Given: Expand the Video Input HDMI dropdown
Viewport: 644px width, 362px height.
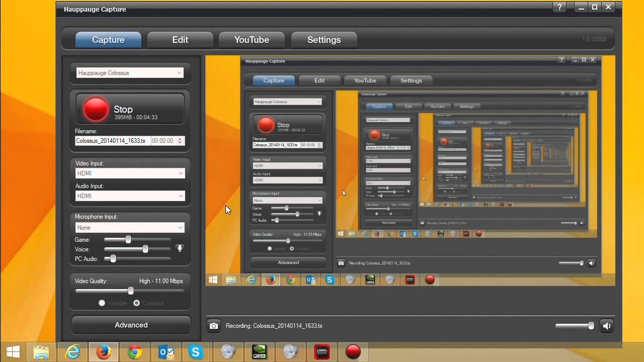Looking at the screenshot, I should (130, 173).
